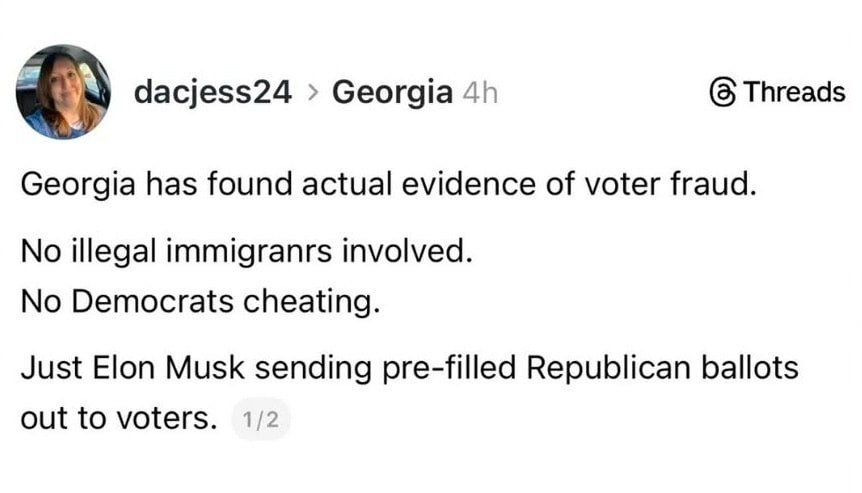Tap the 1/2 thread counter badge

point(261,421)
